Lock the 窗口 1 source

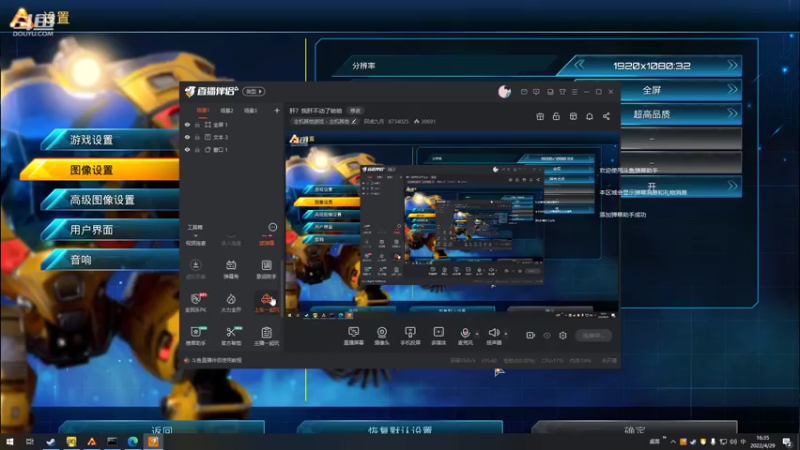[197, 150]
